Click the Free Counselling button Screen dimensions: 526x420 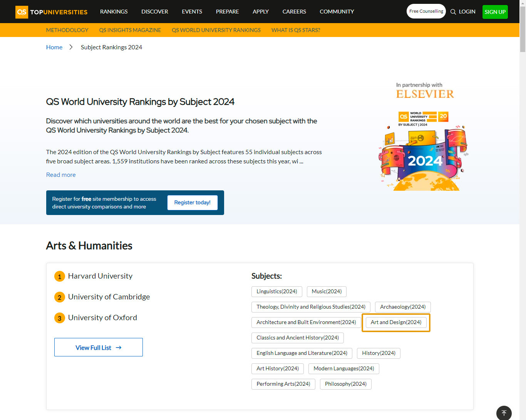click(426, 11)
